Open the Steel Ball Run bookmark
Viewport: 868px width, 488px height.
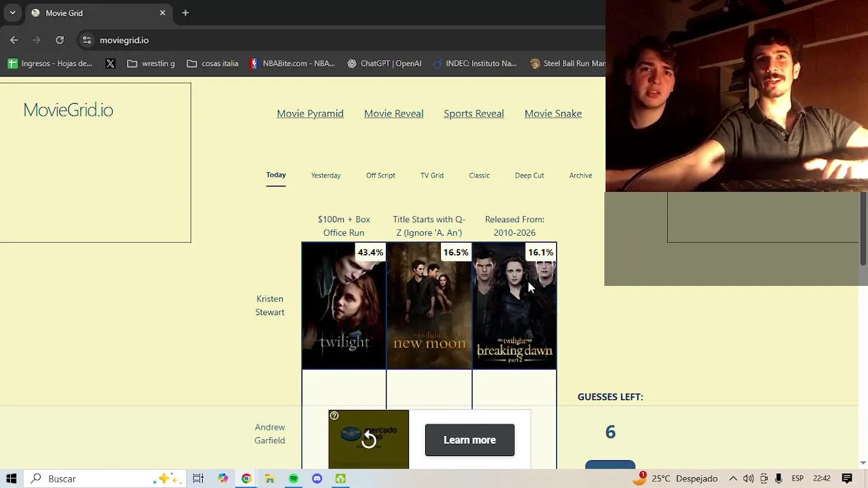pos(567,64)
